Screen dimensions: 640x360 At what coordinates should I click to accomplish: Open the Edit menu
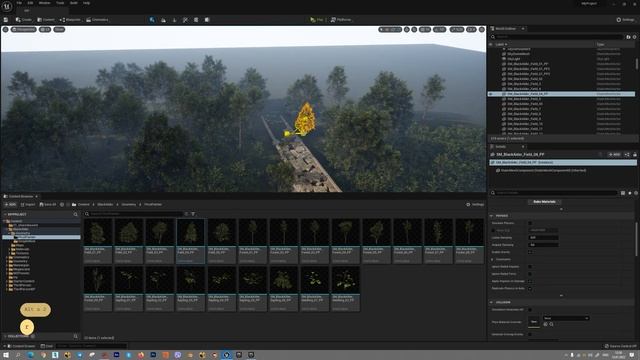pos(30,3)
